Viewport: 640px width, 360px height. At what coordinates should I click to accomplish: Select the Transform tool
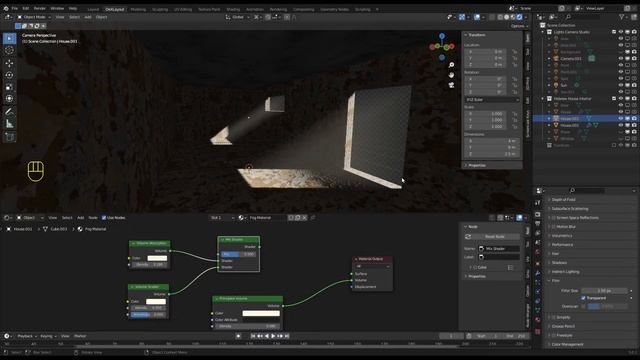[9, 99]
